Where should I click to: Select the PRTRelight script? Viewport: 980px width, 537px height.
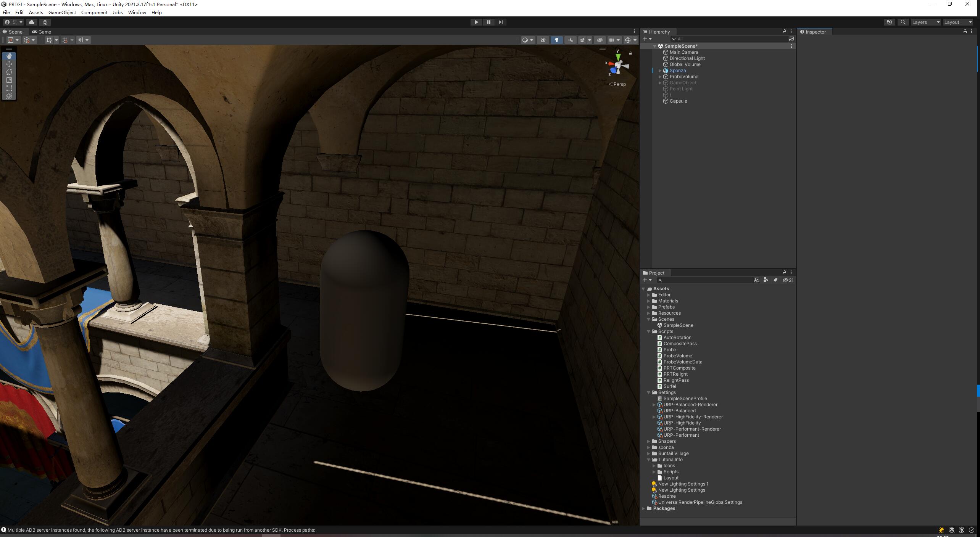tap(675, 374)
